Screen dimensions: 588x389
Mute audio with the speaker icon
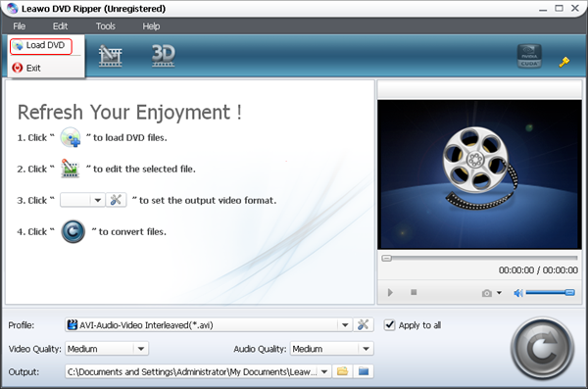[518, 293]
